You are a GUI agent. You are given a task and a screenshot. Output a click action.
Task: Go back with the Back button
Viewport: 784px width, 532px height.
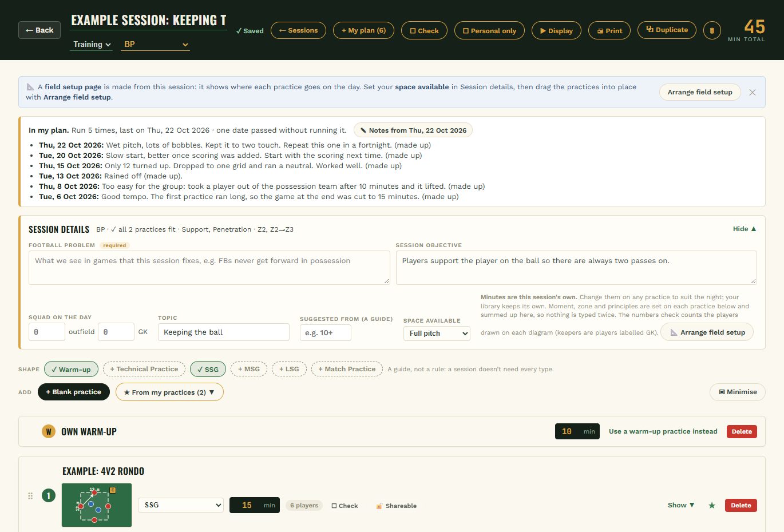click(x=39, y=30)
